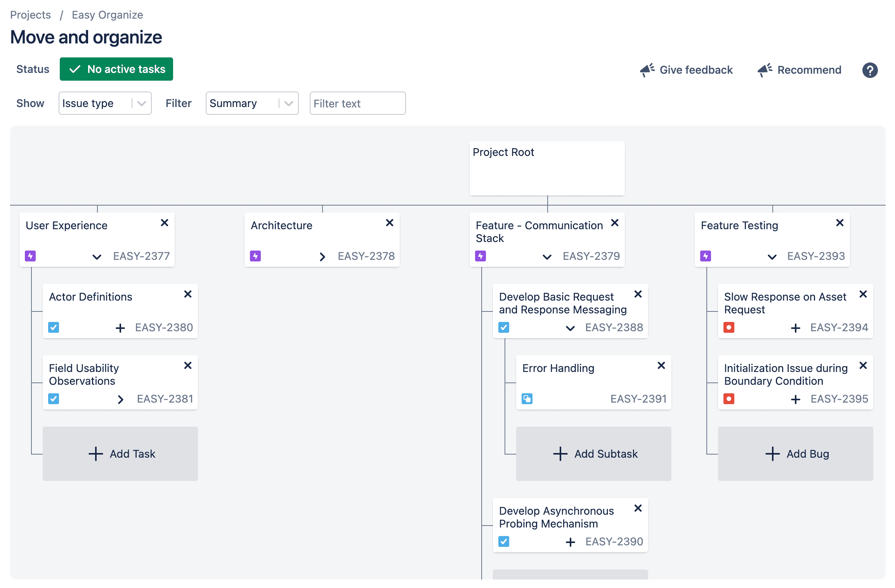Focus the Filter text input field

tap(358, 103)
